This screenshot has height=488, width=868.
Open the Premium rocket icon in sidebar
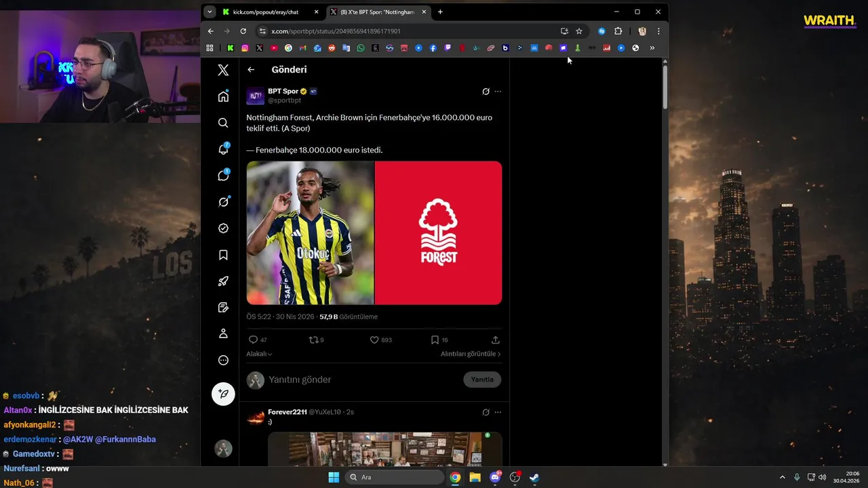(223, 281)
